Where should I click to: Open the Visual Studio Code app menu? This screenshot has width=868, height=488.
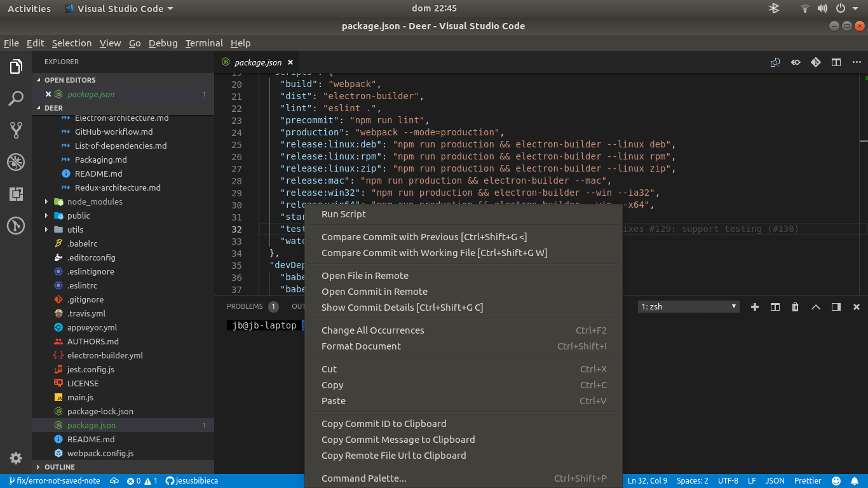(119, 8)
